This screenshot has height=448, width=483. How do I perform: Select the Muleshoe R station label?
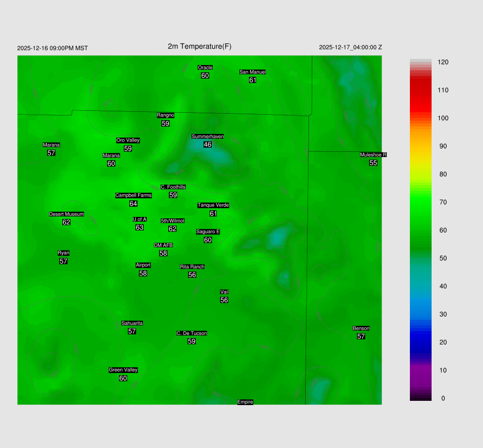pyautogui.click(x=373, y=155)
